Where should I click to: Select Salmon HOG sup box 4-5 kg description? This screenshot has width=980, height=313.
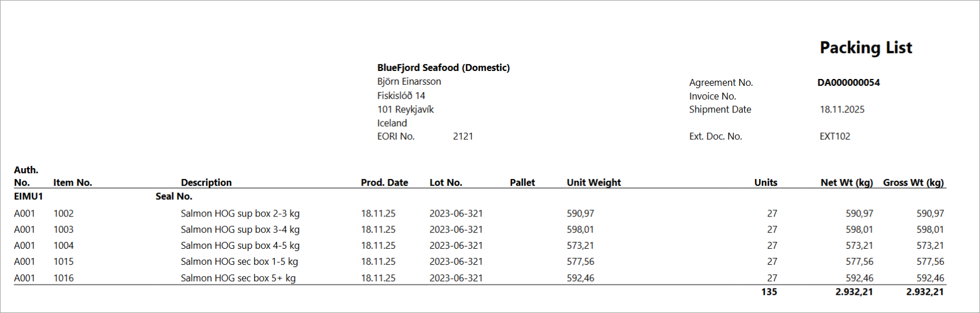240,245
